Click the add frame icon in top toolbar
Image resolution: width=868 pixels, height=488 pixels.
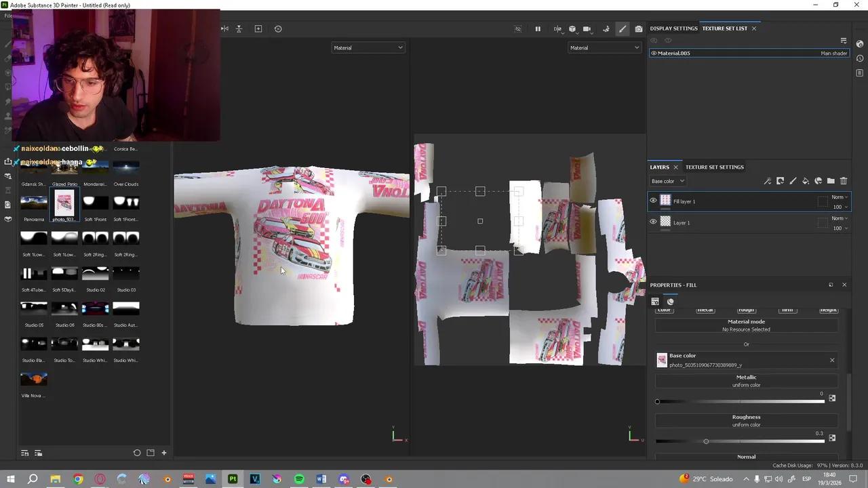point(258,28)
